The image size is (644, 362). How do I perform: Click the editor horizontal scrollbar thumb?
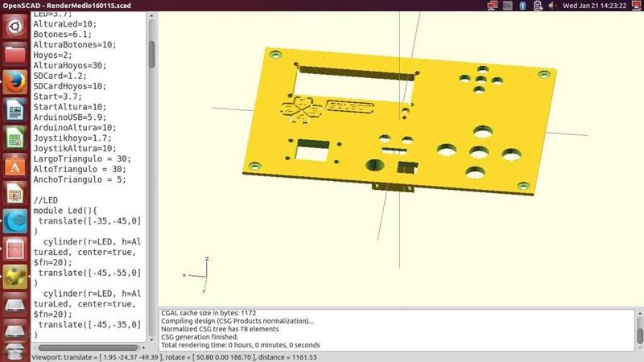coord(88,348)
